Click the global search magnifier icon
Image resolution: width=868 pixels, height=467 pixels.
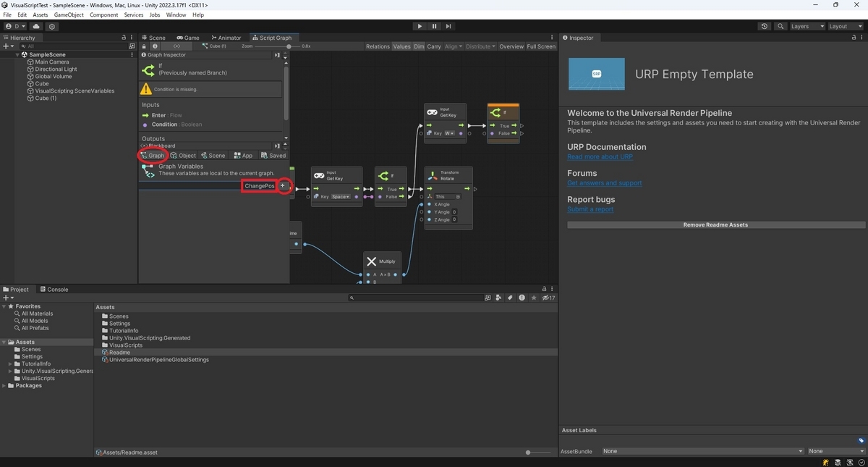pos(780,26)
